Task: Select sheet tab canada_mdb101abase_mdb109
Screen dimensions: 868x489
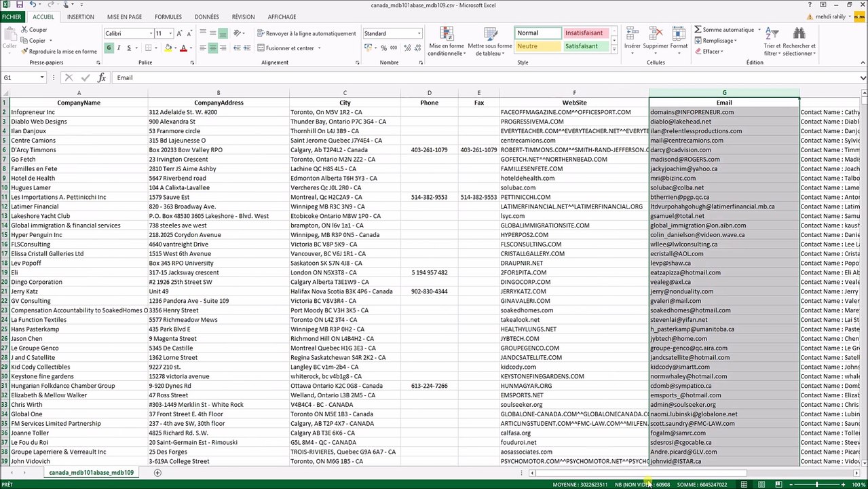Action: (x=91, y=473)
